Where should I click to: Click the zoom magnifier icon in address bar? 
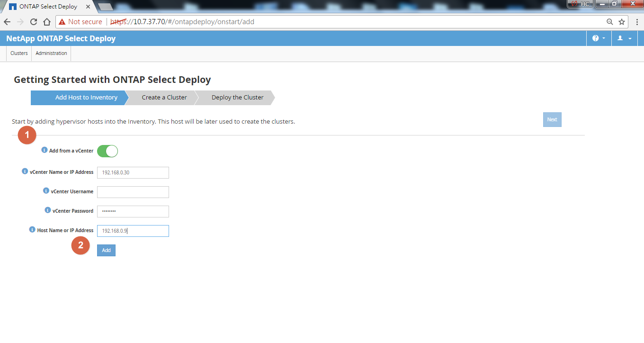(610, 22)
